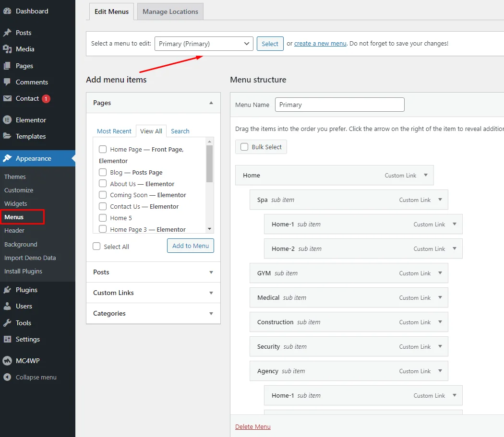Click the Add to Menu button
Image resolution: width=504 pixels, height=437 pixels.
tap(191, 246)
